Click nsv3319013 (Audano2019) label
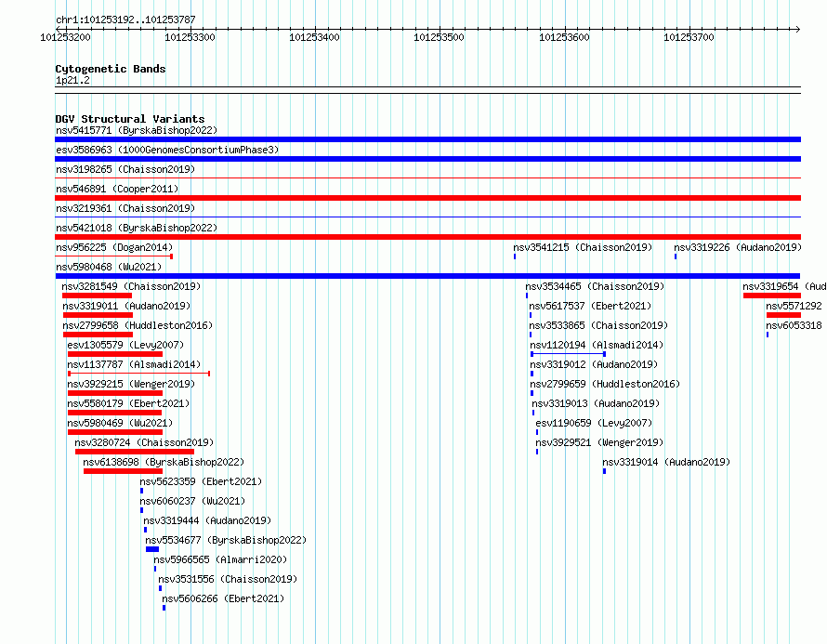 (x=596, y=403)
